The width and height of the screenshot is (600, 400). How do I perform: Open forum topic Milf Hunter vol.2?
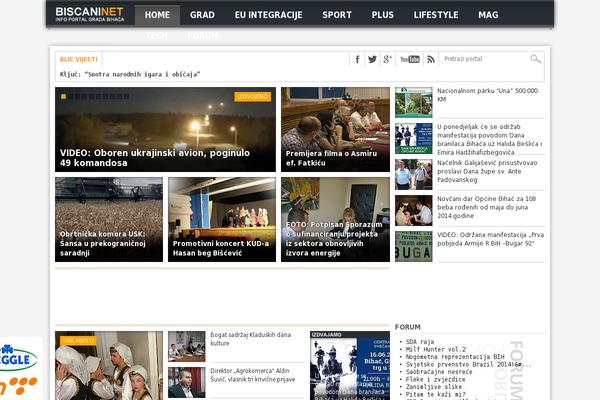point(436,349)
